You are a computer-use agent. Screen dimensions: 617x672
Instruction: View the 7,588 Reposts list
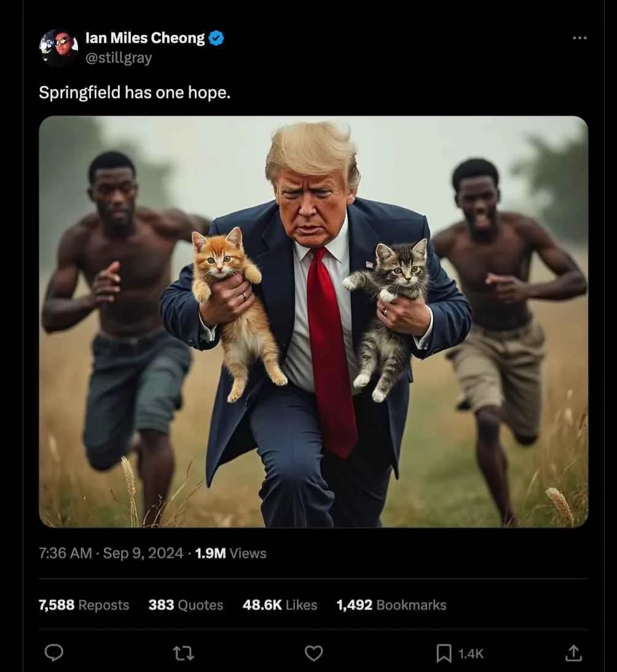tap(84, 604)
